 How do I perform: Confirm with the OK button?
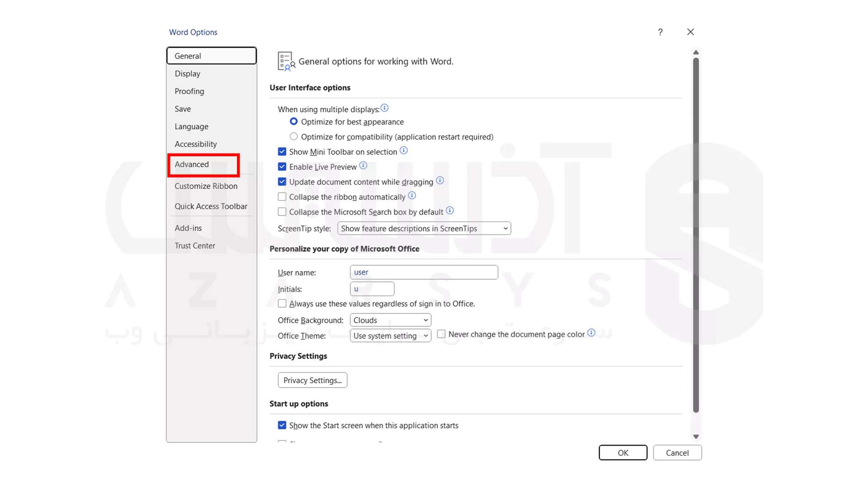(623, 453)
